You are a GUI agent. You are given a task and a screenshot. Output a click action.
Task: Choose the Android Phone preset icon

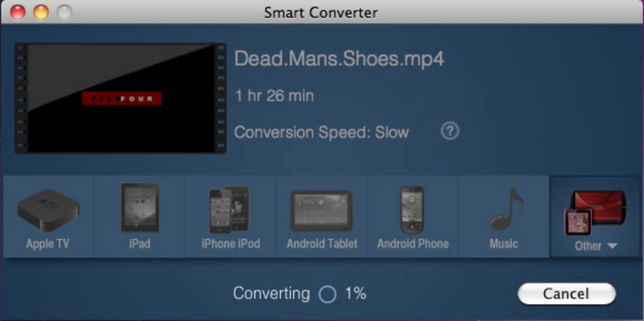pos(412,210)
